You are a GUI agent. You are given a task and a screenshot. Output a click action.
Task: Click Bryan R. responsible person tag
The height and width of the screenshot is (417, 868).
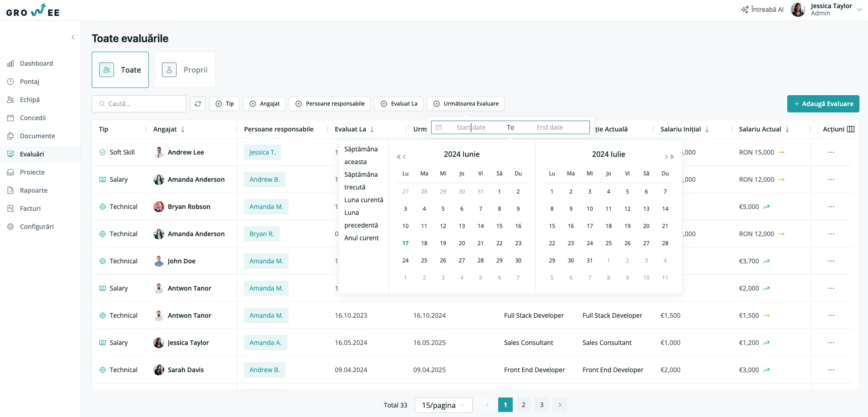(262, 234)
